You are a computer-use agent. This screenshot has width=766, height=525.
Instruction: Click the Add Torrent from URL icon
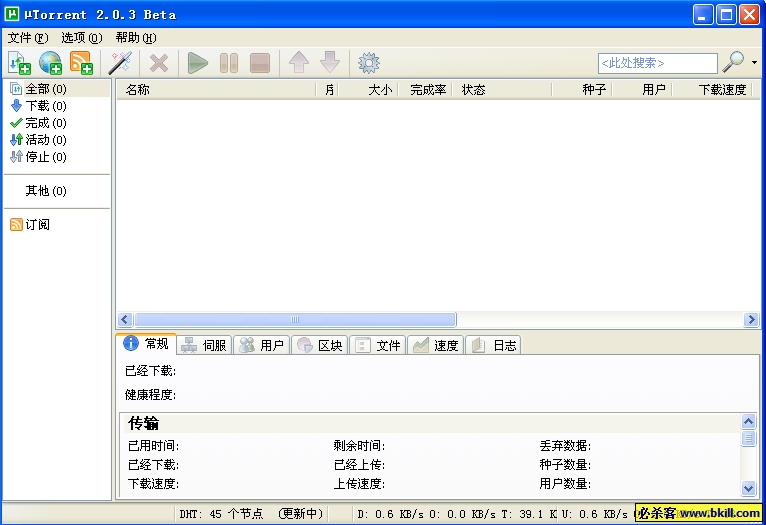[50, 63]
